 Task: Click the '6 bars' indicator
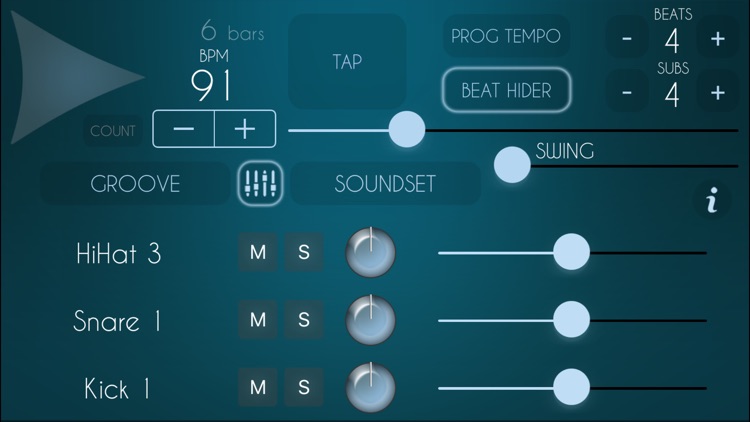(232, 31)
